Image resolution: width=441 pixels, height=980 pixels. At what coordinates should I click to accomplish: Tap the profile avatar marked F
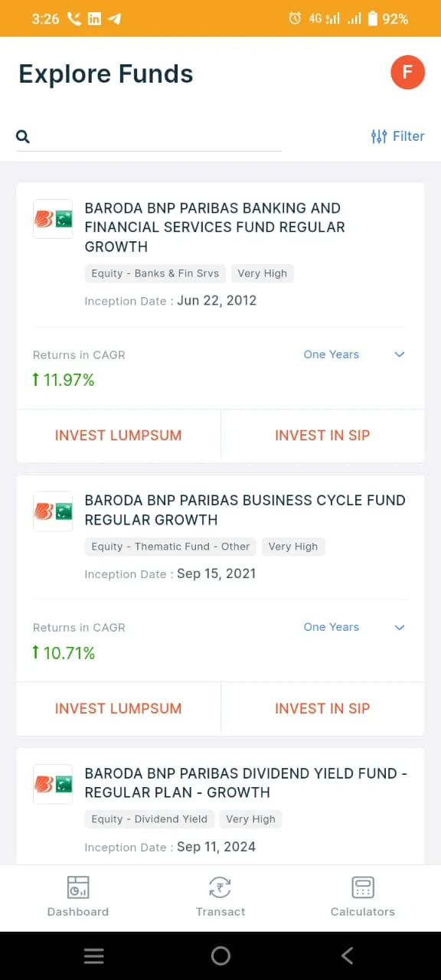coord(407,72)
